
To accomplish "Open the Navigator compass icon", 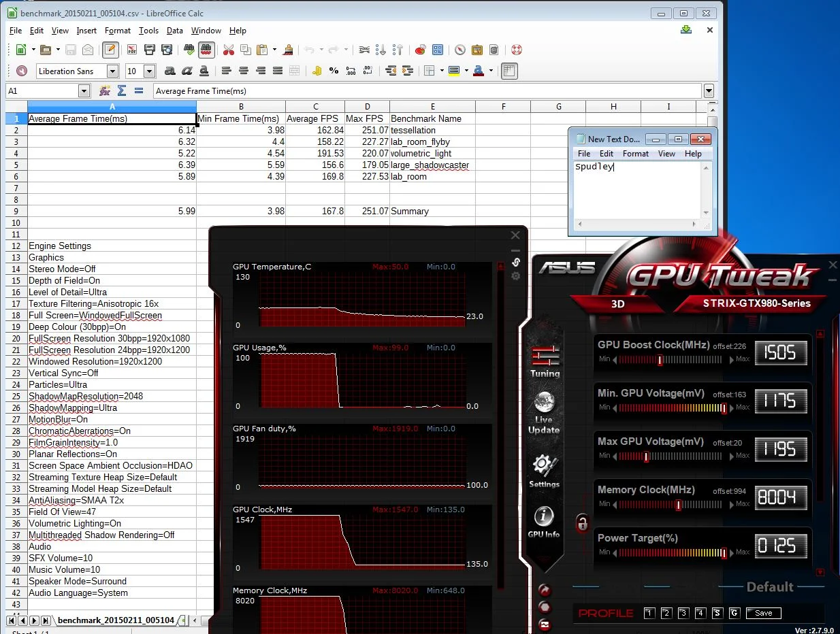I will (x=460, y=50).
